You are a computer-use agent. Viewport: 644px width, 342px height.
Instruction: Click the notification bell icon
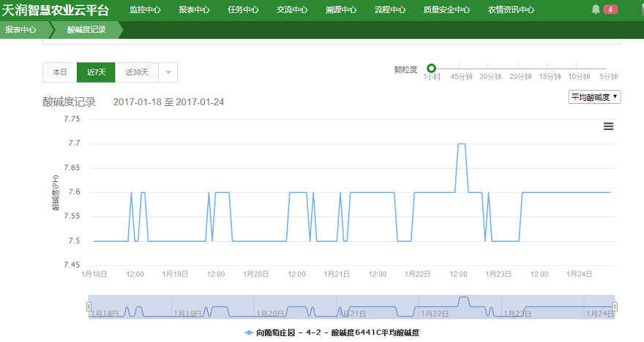tap(596, 9)
